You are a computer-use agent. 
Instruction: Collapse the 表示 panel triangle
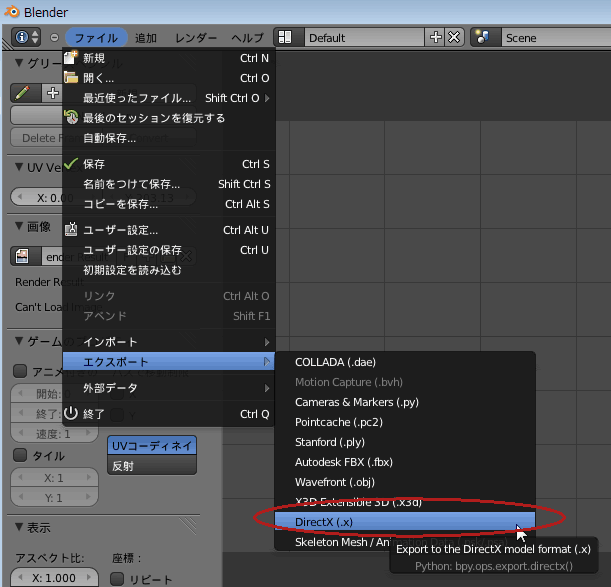pos(19,527)
